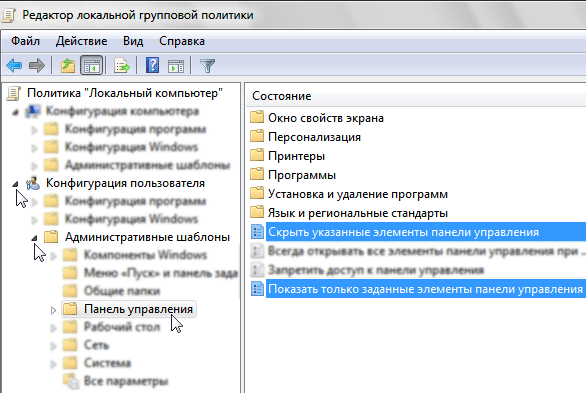
Task: Click folder icon beside Окно свойств экрана
Action: tap(257, 117)
